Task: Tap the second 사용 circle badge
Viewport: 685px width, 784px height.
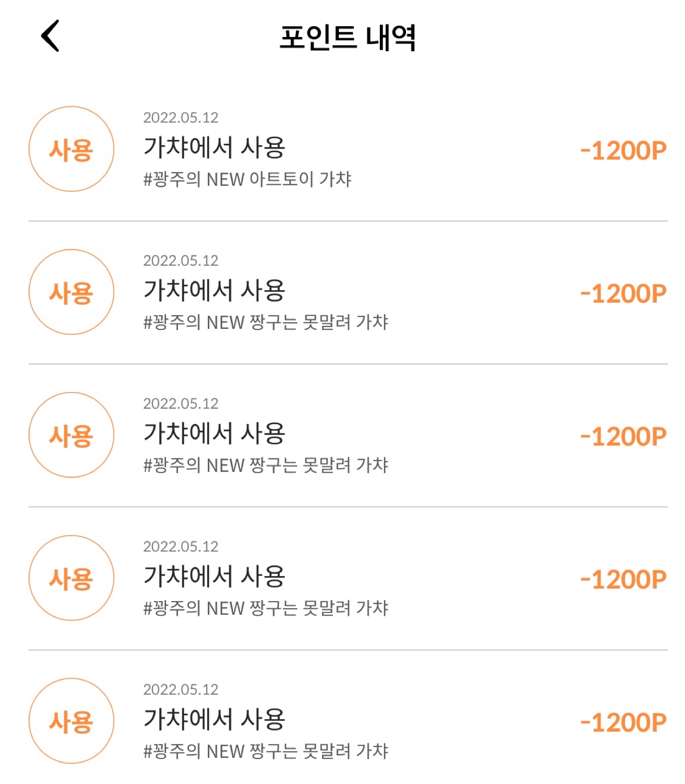Action: click(x=71, y=292)
